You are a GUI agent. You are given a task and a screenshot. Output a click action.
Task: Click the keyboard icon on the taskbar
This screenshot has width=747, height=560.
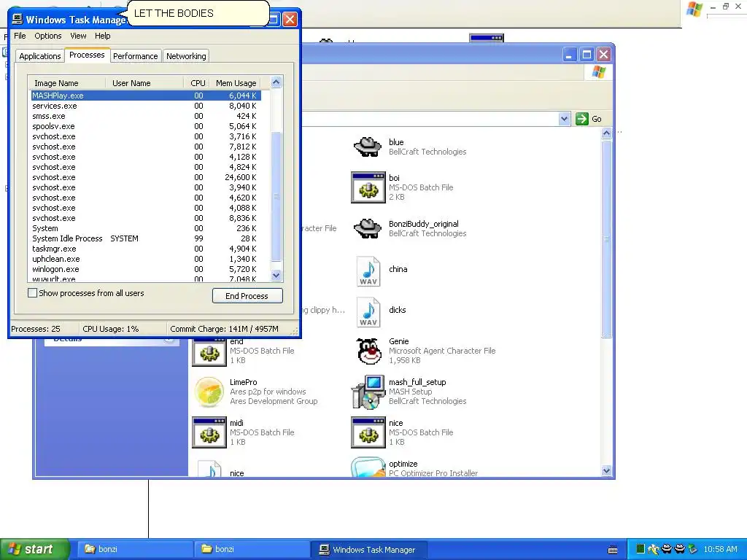[x=613, y=550]
